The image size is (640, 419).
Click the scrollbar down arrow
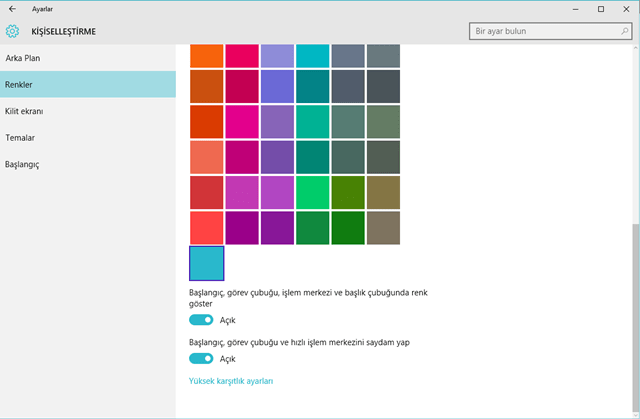coord(636,414)
